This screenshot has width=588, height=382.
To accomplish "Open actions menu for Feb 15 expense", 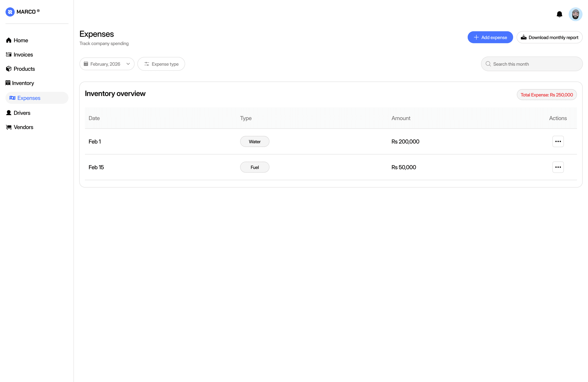I will pos(558,167).
